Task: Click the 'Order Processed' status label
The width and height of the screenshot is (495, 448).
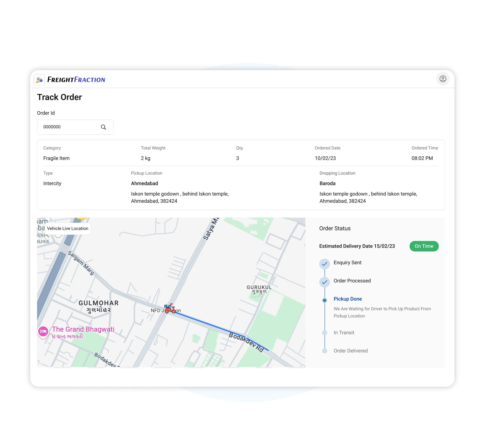Action: pos(352,280)
